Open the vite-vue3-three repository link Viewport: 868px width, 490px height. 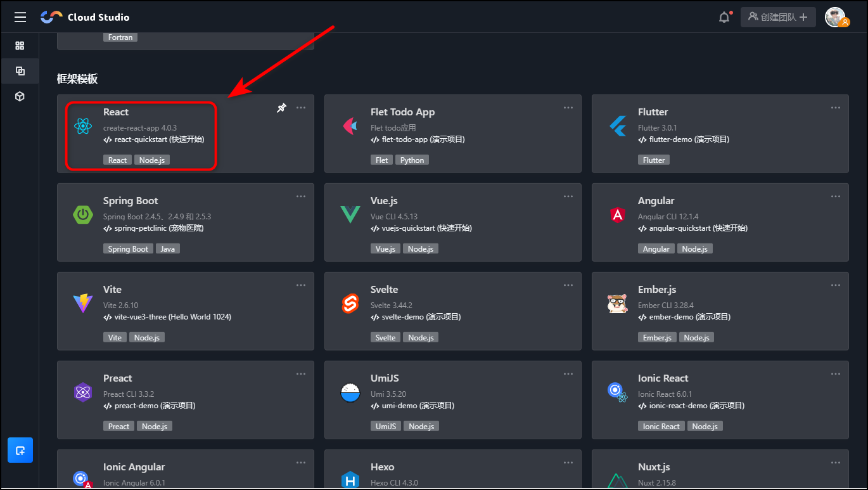(x=167, y=317)
